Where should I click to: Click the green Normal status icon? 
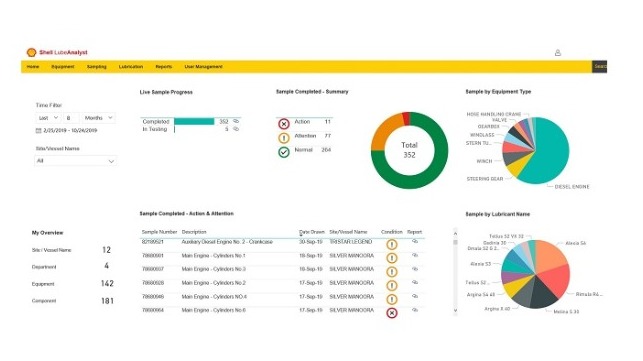284,152
